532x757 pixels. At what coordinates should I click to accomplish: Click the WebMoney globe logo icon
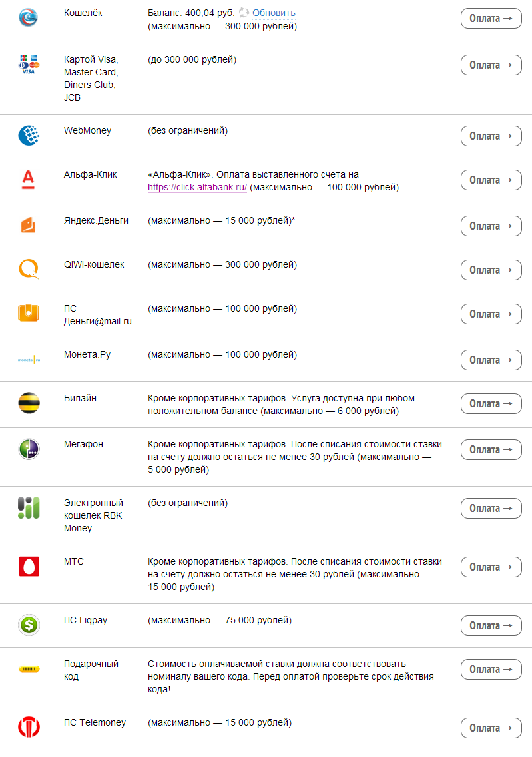click(x=29, y=136)
